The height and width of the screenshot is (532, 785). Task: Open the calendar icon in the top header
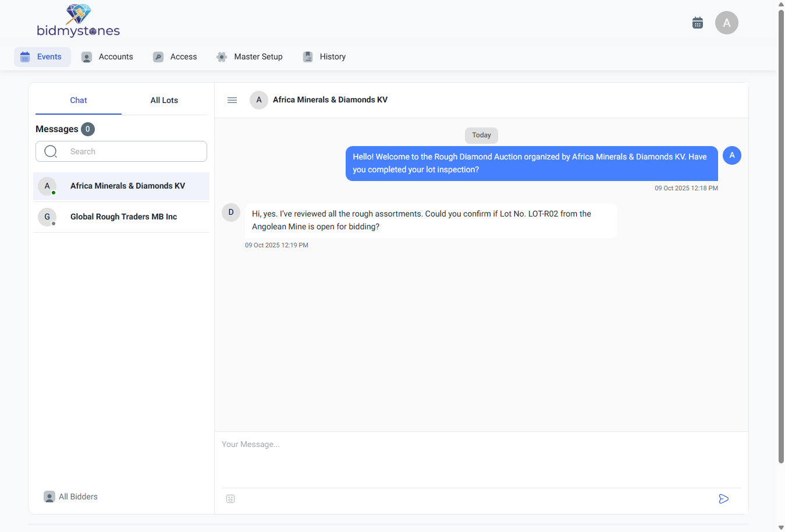(697, 22)
